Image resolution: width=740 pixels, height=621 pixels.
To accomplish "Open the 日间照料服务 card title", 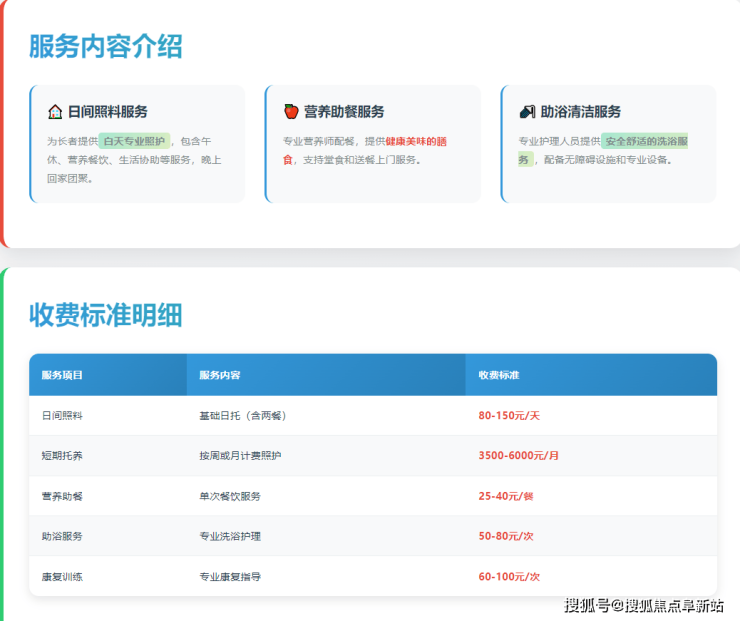I will click(107, 112).
